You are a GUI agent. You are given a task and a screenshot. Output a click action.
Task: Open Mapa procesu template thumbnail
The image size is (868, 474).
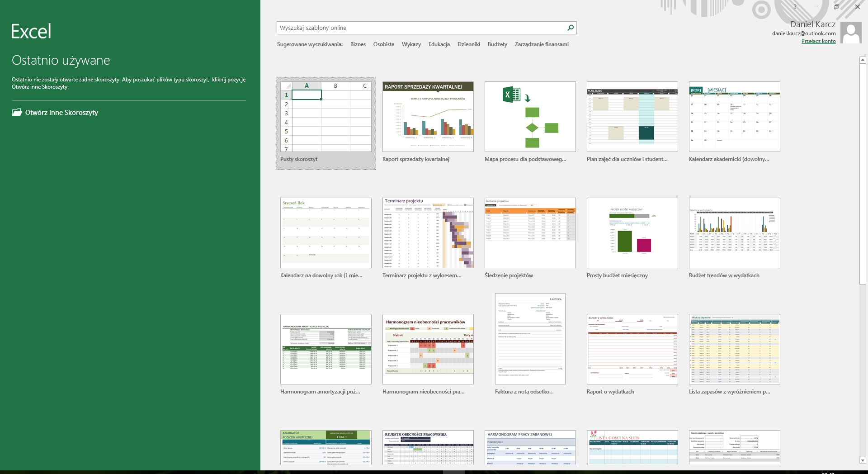tap(530, 117)
